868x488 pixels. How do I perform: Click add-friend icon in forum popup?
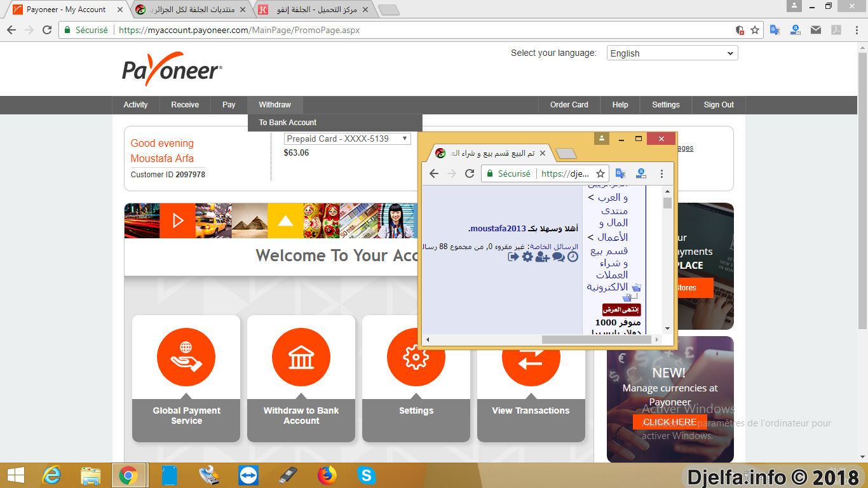tap(543, 257)
